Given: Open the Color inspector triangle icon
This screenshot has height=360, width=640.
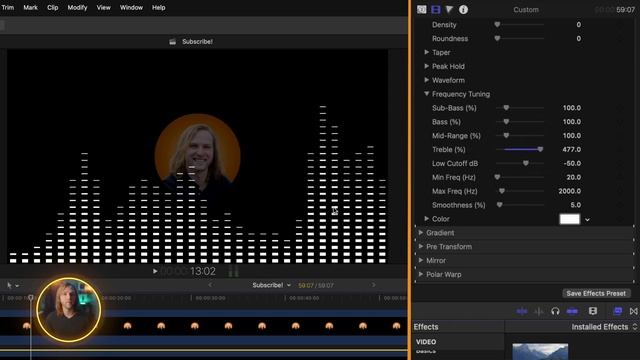Looking at the screenshot, I should click(x=449, y=9).
